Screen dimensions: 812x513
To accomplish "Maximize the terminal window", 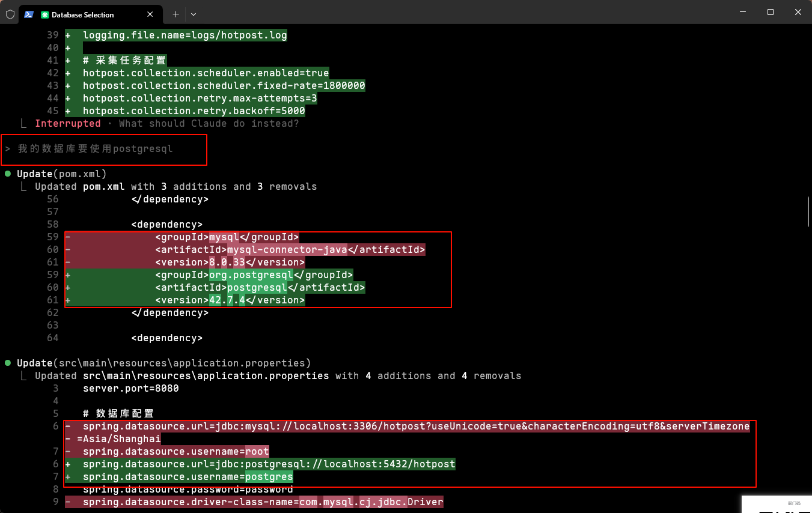I will [771, 12].
